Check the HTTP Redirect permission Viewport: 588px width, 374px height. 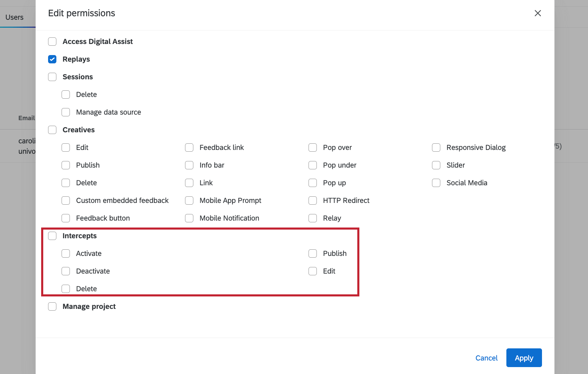click(313, 201)
